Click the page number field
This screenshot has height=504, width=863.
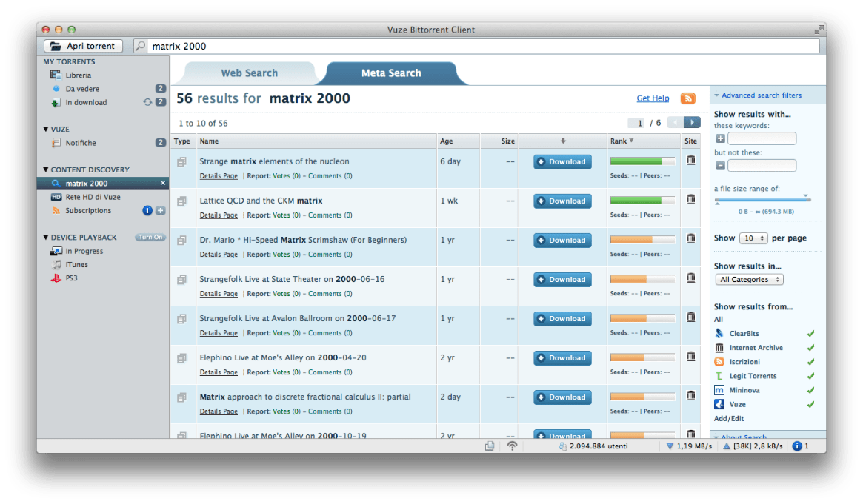[x=636, y=123]
